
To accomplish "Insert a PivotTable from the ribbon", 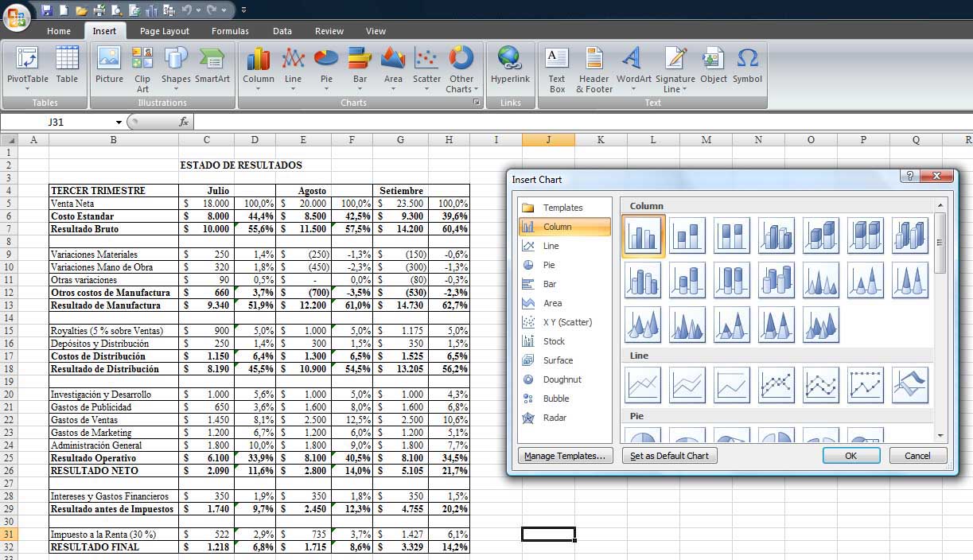I will click(x=28, y=67).
